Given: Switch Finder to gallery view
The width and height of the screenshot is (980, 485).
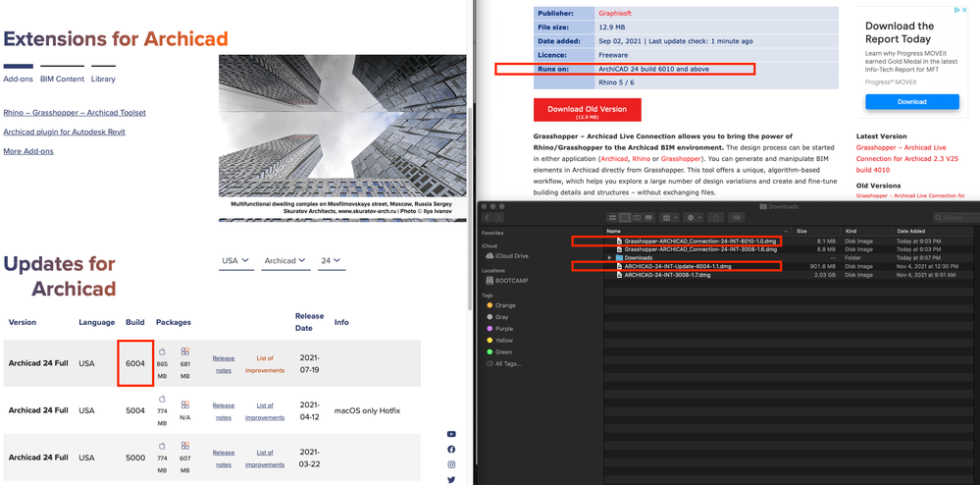Looking at the screenshot, I should (648, 218).
